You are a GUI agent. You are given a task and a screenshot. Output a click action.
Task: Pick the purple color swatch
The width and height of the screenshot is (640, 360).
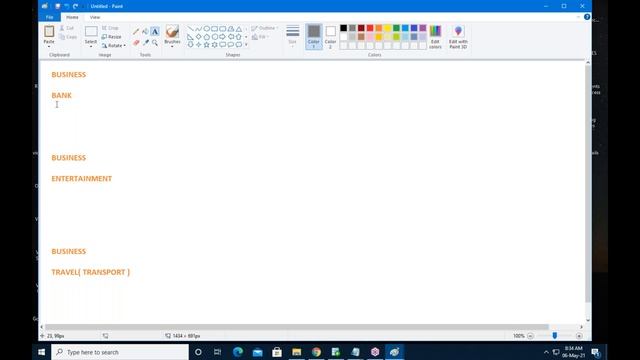[422, 28]
